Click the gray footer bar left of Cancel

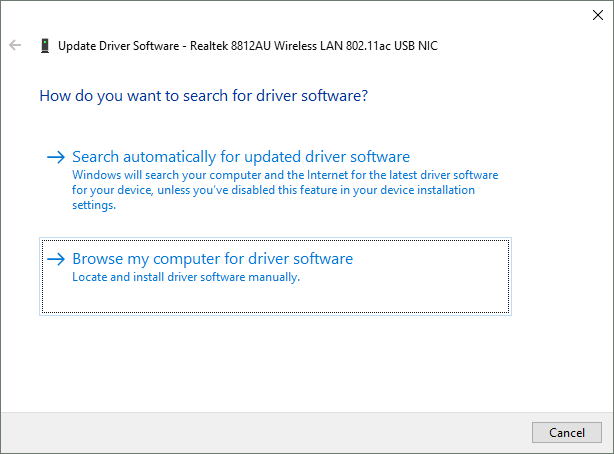tap(266, 432)
